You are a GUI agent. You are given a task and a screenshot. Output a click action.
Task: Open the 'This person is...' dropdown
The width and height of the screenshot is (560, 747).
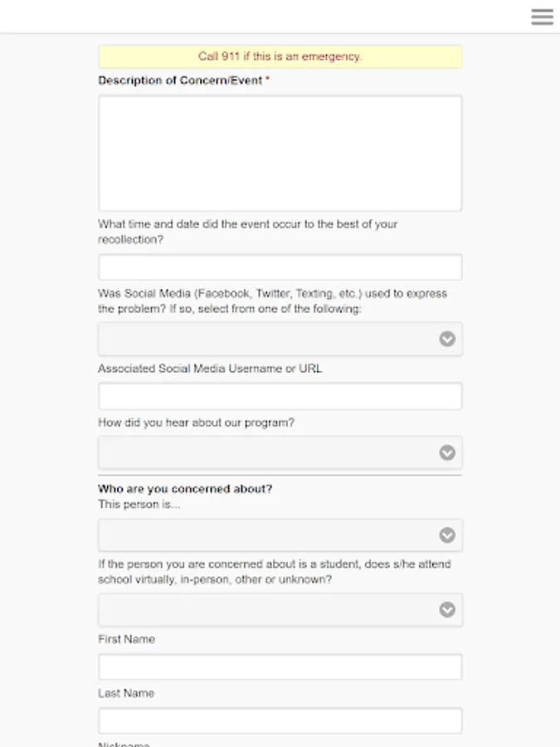(x=280, y=535)
